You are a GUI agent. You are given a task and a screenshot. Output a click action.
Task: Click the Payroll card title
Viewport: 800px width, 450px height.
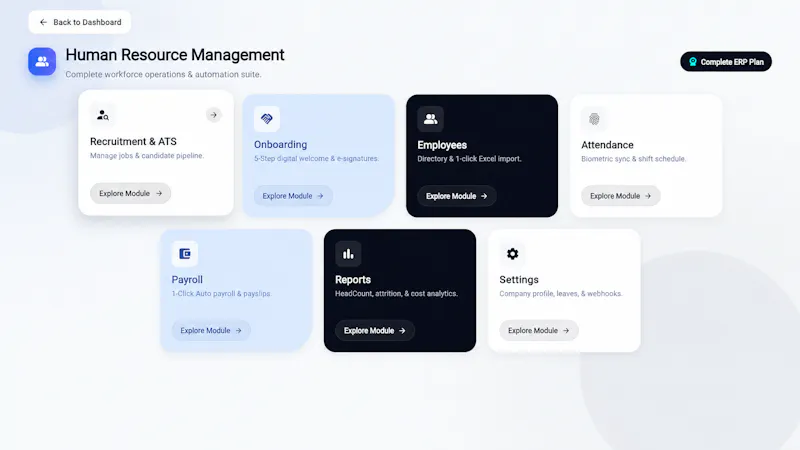tap(187, 280)
